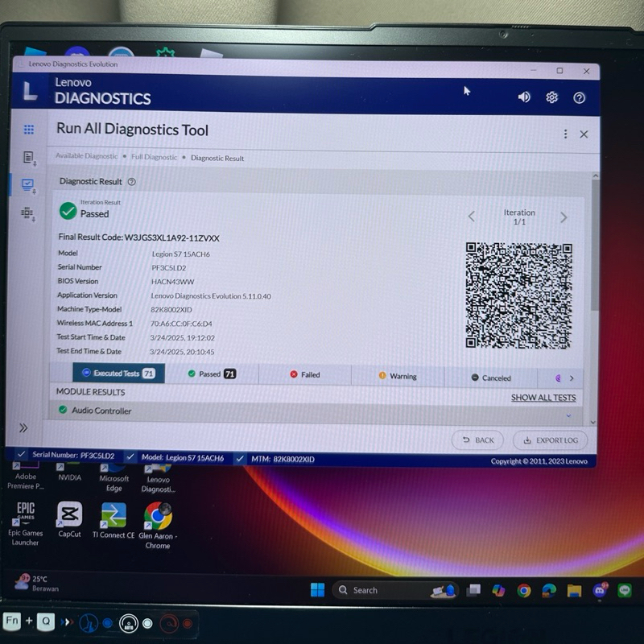The image size is (644, 644).
Task: Open the weather widget showing 25°C
Action: (x=37, y=583)
